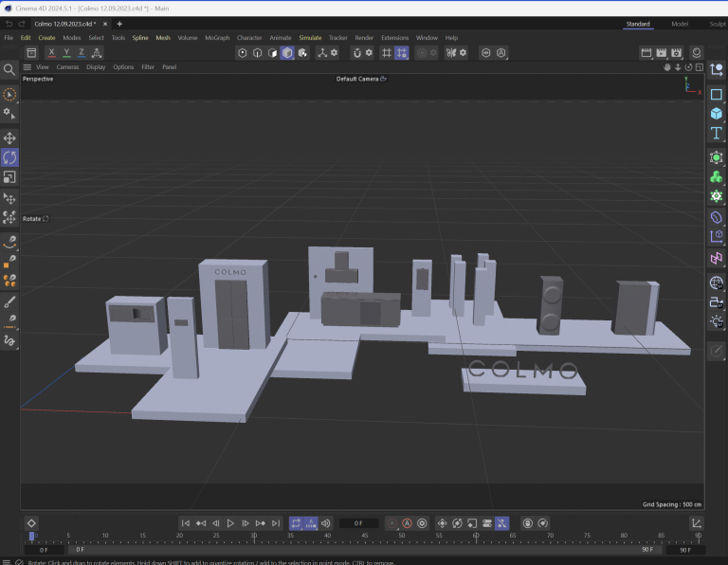Add a new document tab
The image size is (728, 565).
click(119, 24)
